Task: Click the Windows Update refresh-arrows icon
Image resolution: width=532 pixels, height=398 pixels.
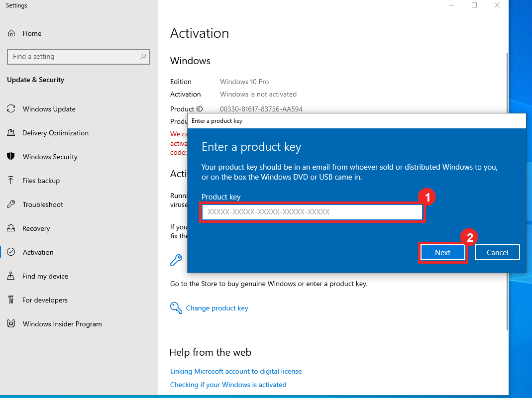Action: (x=11, y=109)
